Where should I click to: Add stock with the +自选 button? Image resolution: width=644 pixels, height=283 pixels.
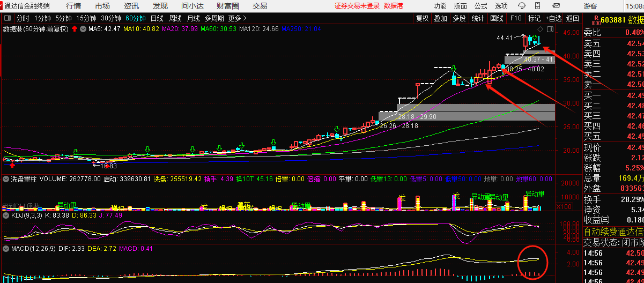(x=554, y=18)
